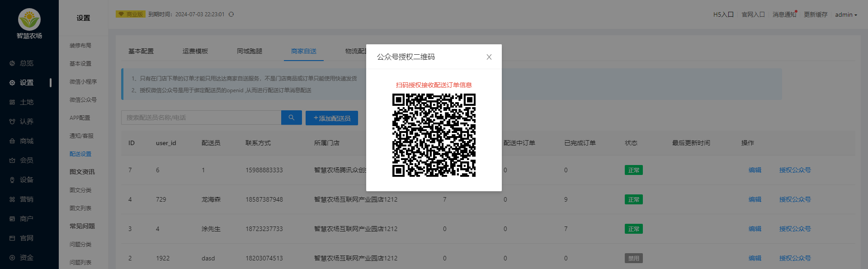Click the user_id column header
This screenshot has width=868, height=269.
click(x=166, y=143)
